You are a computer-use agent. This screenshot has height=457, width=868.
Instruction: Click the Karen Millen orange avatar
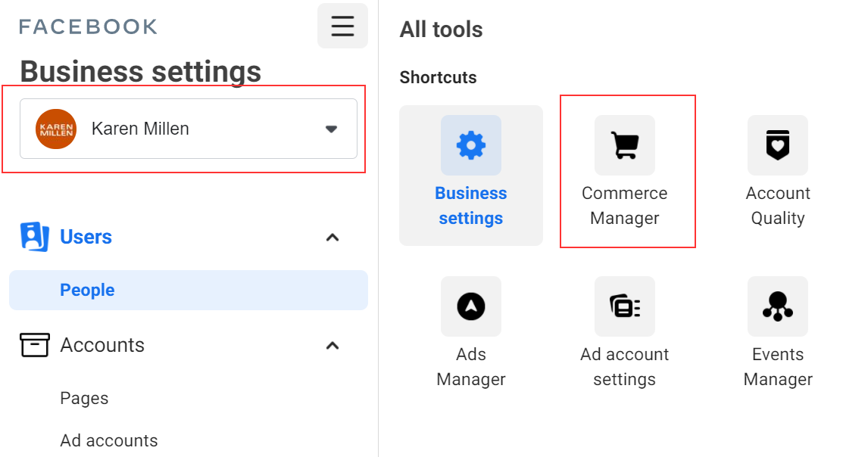tap(56, 129)
